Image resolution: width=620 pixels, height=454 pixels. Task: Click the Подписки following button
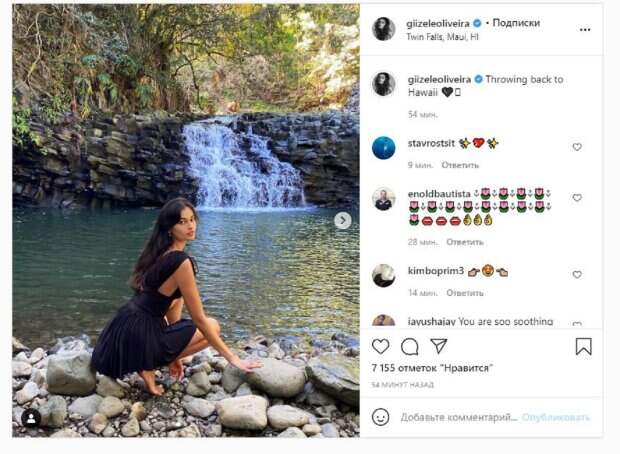pyautogui.click(x=517, y=22)
